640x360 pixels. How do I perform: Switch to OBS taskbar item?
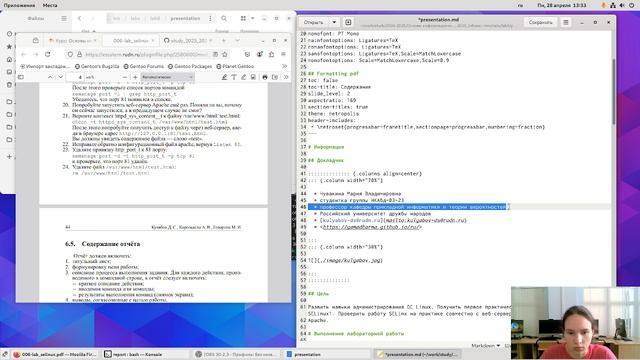[237, 354]
